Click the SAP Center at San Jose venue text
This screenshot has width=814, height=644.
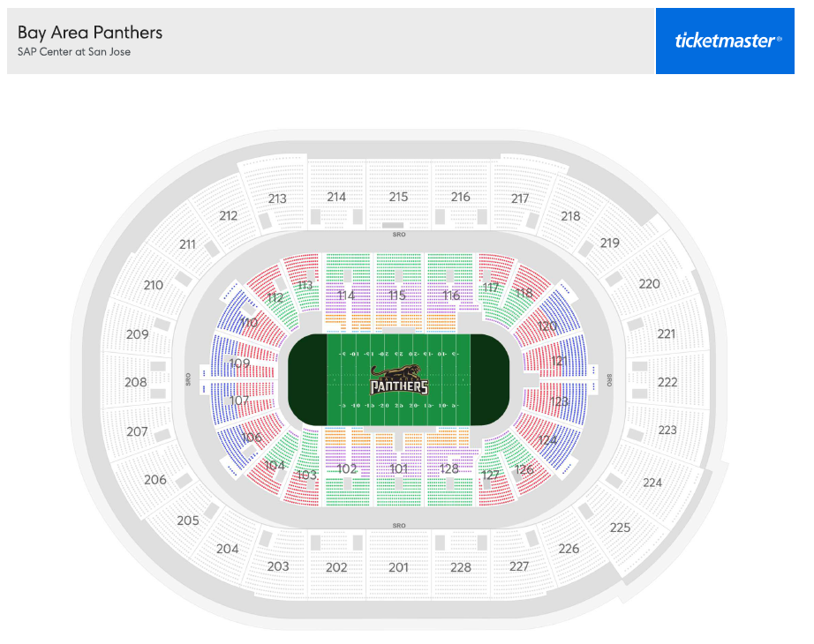pos(73,52)
